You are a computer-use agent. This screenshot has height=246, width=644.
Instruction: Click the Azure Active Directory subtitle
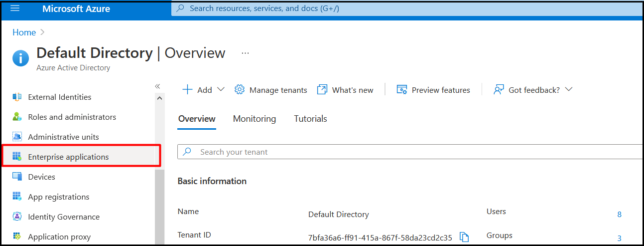(x=73, y=68)
